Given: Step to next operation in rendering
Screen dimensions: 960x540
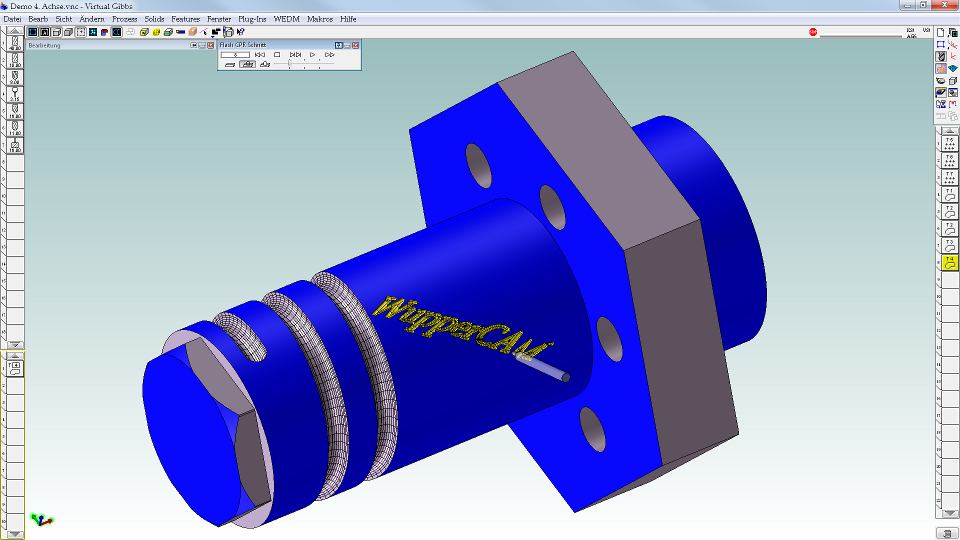Looking at the screenshot, I should (x=295, y=54).
